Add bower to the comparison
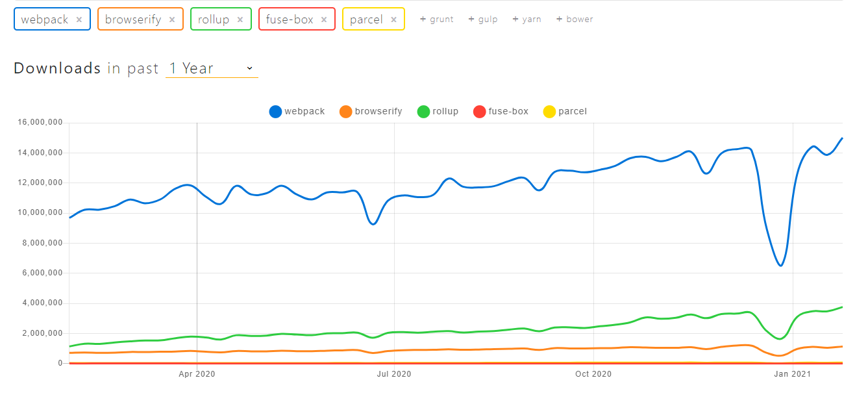The width and height of the screenshot is (868, 404). (x=575, y=19)
